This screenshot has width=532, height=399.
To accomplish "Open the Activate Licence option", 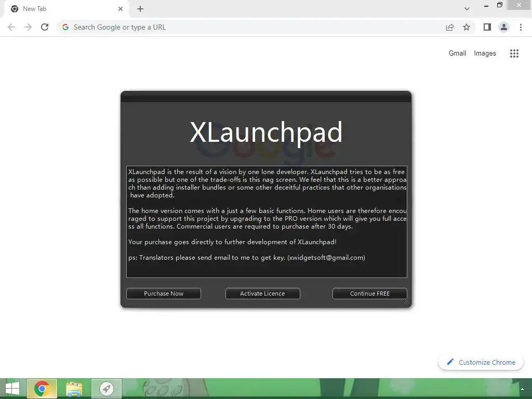I will [x=262, y=294].
